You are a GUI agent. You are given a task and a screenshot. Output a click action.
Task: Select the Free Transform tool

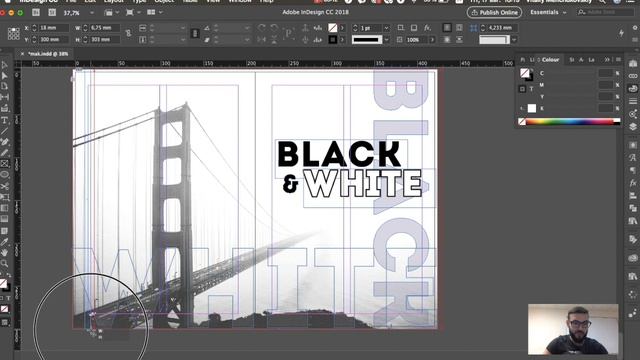(4, 198)
